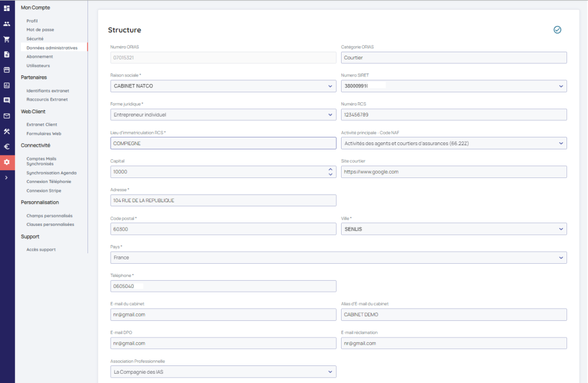Viewport: 588px width, 383px height.
Task: Expand the Ville dropdown showing SENLIS
Action: [x=453, y=229]
